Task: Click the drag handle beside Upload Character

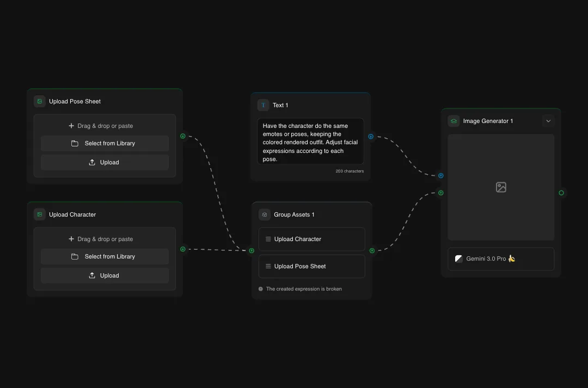Action: (x=268, y=239)
